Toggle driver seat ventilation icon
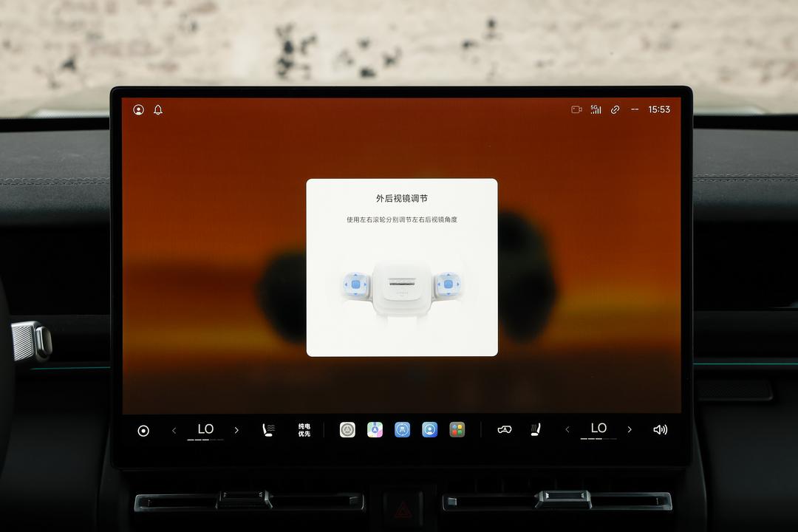This screenshot has height=532, width=798. (x=268, y=430)
